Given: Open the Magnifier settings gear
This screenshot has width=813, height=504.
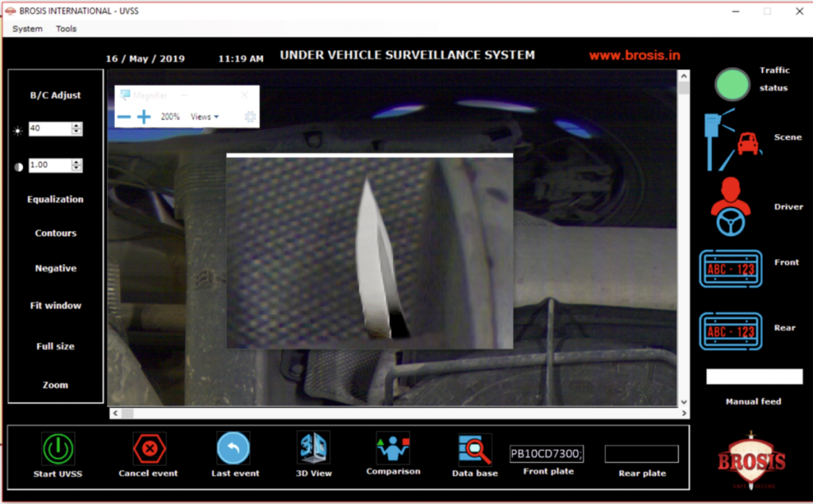Looking at the screenshot, I should (x=249, y=115).
